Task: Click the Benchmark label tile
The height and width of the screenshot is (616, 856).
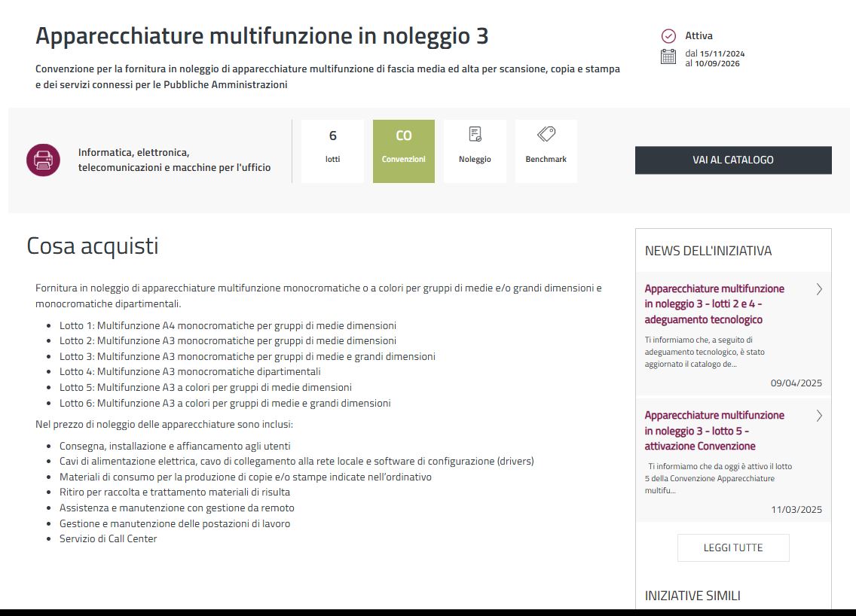Action: click(x=546, y=160)
